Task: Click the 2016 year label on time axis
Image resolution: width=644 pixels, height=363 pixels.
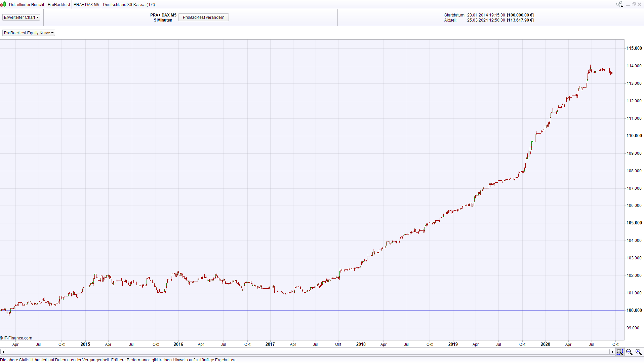Action: [x=178, y=344]
